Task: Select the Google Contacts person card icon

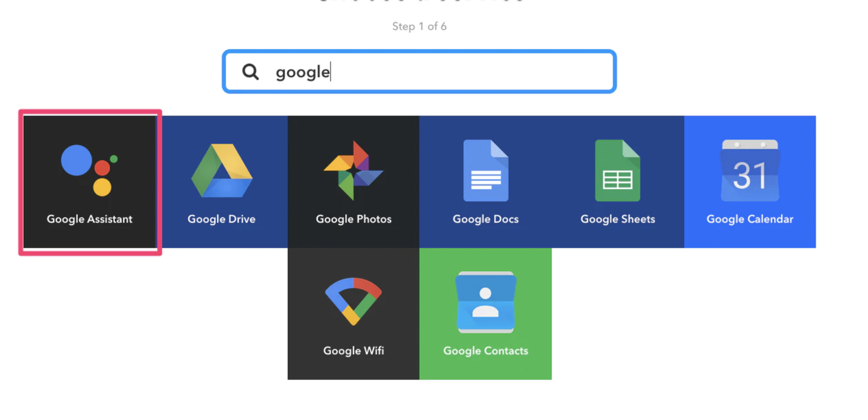Action: pos(486,302)
